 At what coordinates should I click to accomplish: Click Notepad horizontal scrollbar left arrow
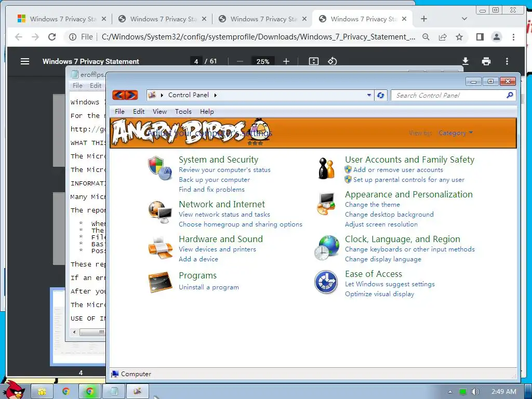click(x=74, y=332)
